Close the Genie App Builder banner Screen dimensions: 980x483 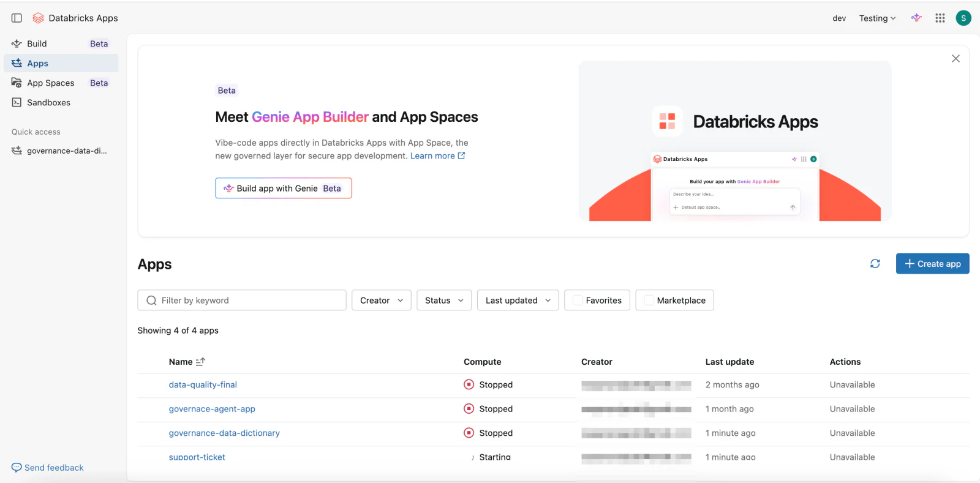(x=956, y=59)
